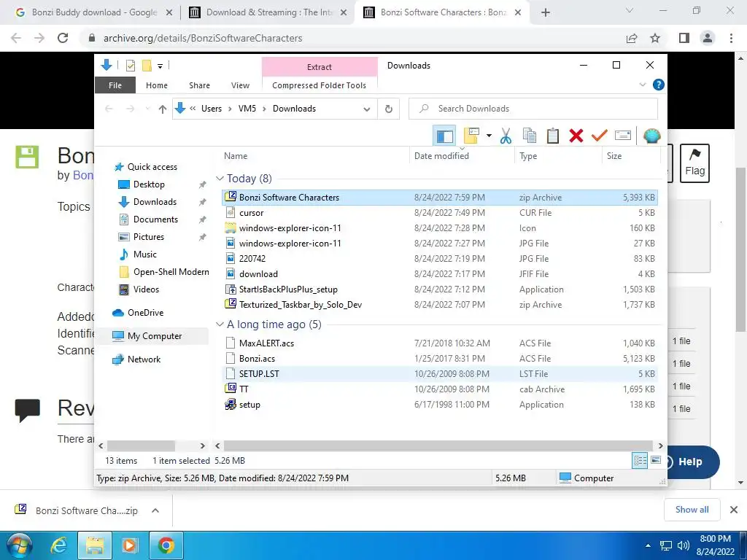Open the folder options dropdown arrow
This screenshot has width=747, height=560.
tap(489, 136)
